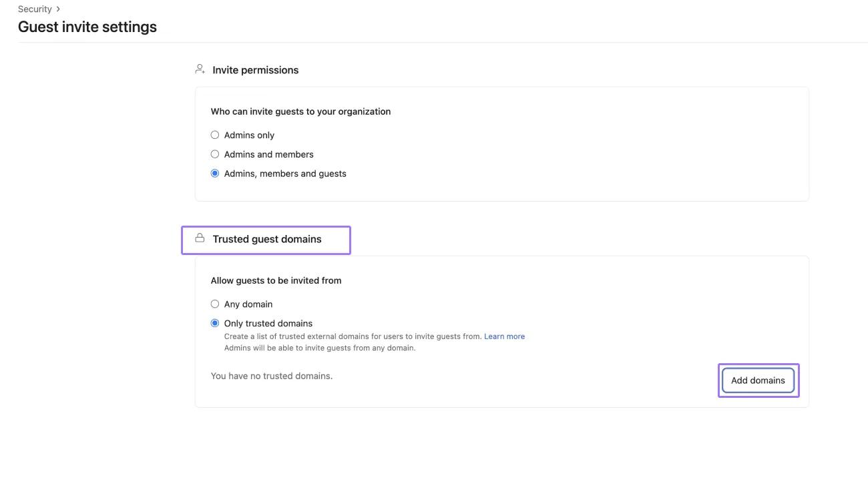Click the Invite permissions section title
Screen dimensions: 868x486
point(255,69)
